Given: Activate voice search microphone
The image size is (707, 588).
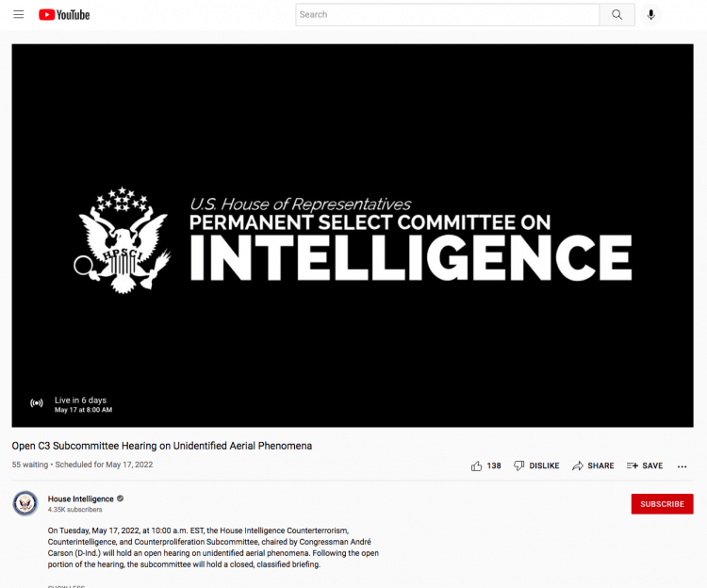Looking at the screenshot, I should [650, 15].
